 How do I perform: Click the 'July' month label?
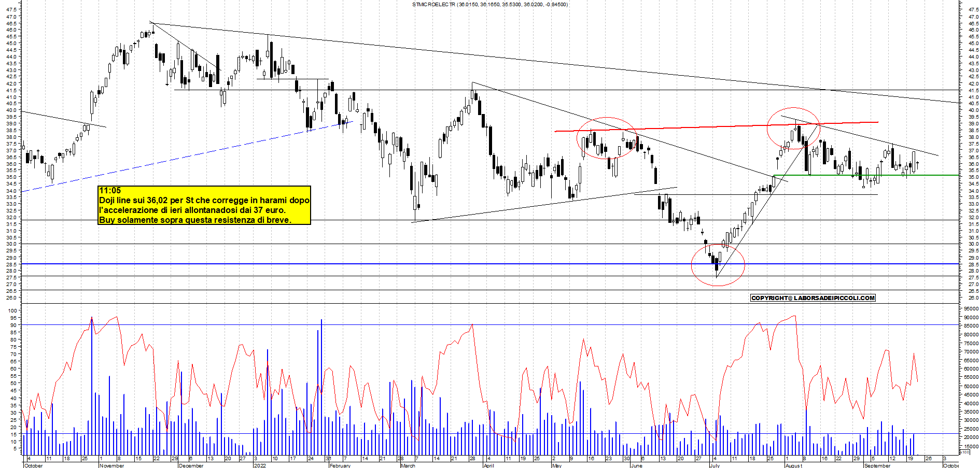click(x=715, y=465)
